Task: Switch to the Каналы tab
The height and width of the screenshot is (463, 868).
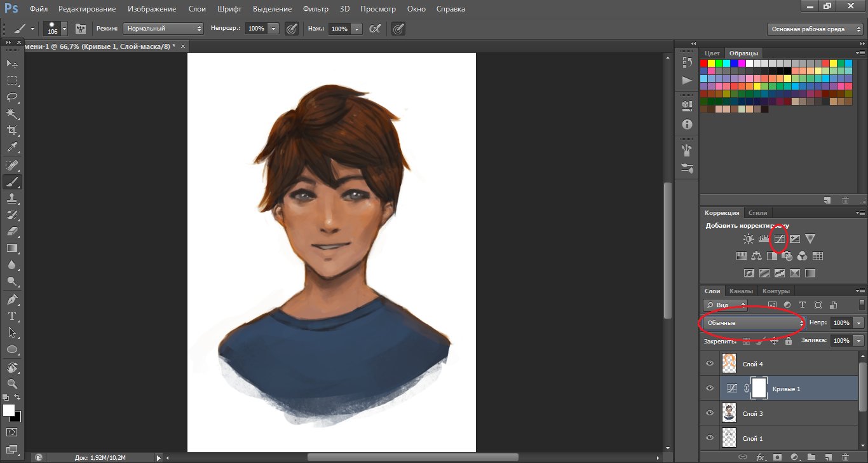Action: 741,291
